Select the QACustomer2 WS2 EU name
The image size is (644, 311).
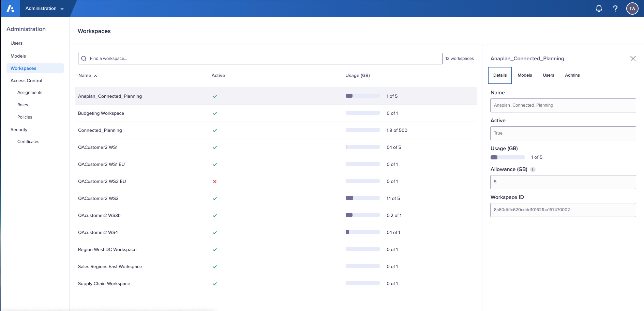coord(102,182)
